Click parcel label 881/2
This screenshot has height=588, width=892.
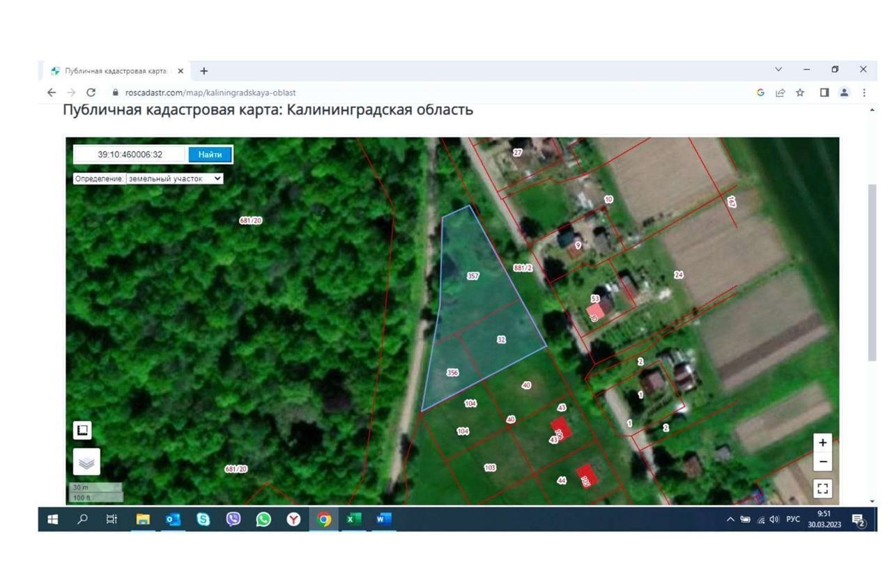click(523, 268)
